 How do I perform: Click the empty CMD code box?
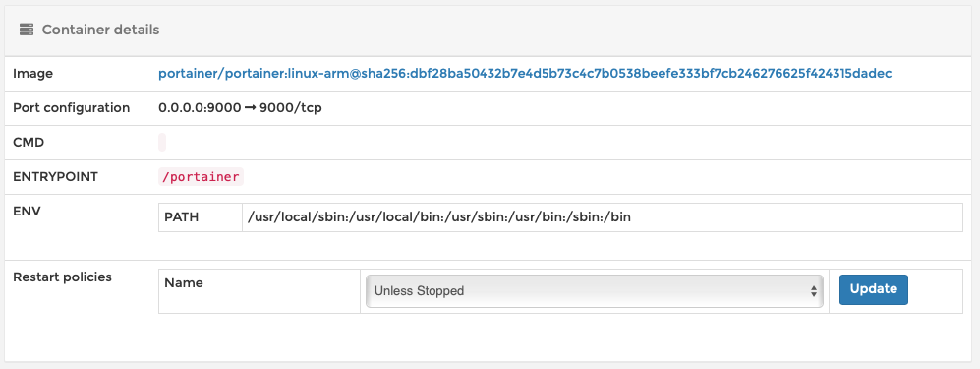[x=162, y=143]
